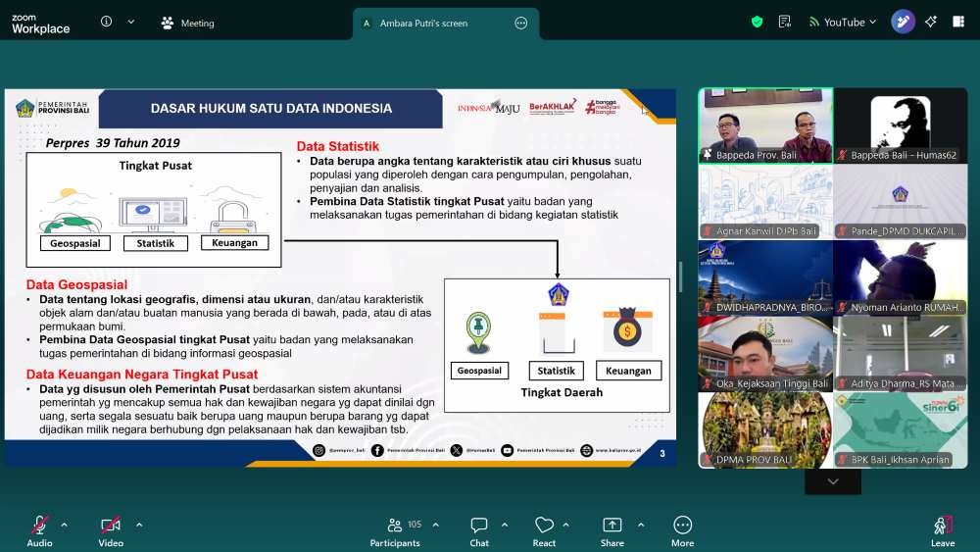Viewport: 980px width, 552px height.
Task: Click the Tingkat Pusat Geospasial label box
Action: click(75, 243)
